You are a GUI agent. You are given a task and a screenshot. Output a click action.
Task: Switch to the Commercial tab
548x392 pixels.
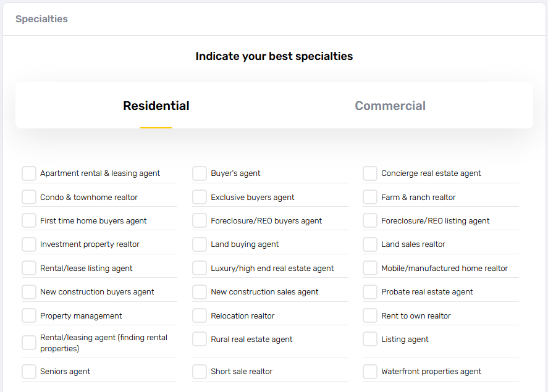pyautogui.click(x=390, y=106)
